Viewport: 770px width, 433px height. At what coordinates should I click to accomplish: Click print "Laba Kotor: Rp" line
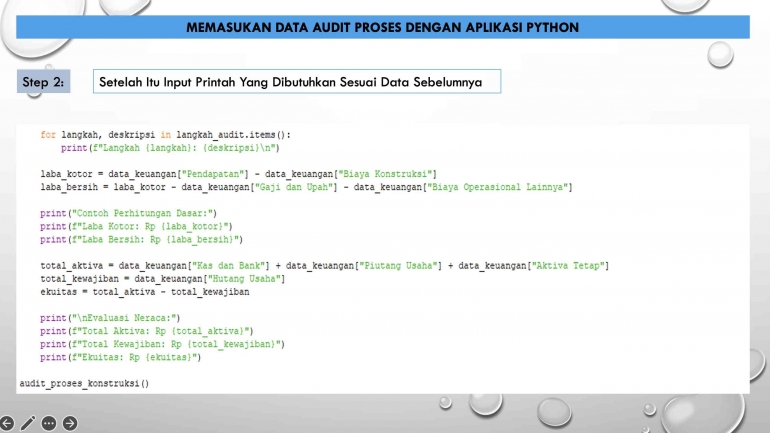(136, 226)
